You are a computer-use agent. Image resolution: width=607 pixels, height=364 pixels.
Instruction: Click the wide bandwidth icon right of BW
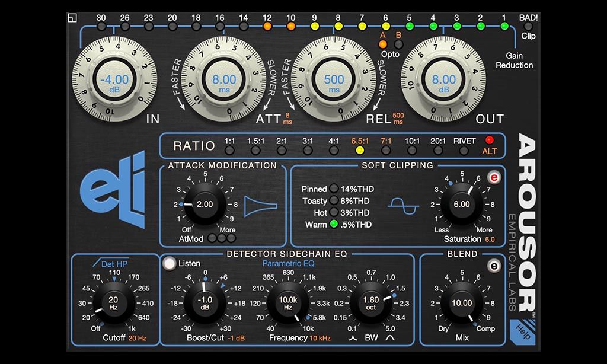390,338
